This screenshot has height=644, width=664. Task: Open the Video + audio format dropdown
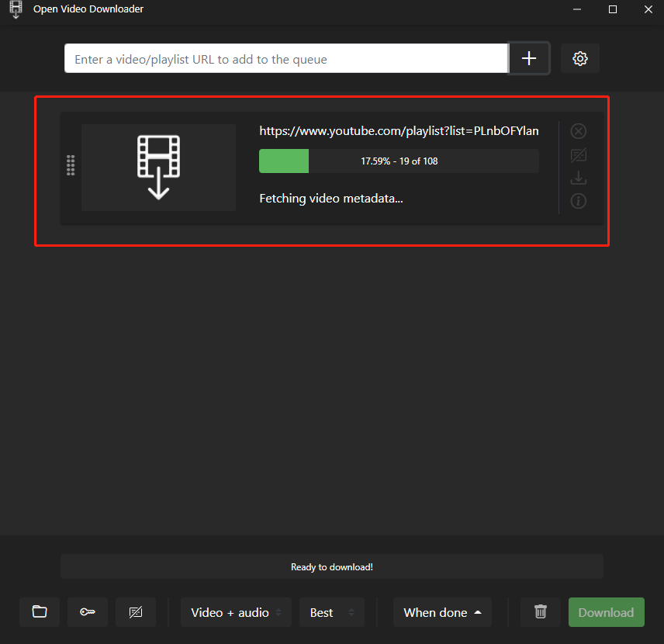click(x=236, y=612)
